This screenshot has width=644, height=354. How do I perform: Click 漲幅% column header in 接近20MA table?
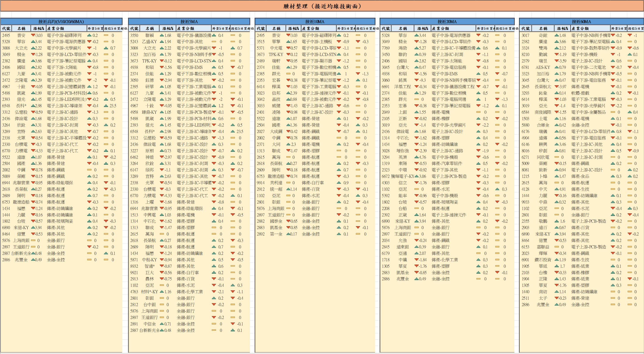[x=422, y=28]
